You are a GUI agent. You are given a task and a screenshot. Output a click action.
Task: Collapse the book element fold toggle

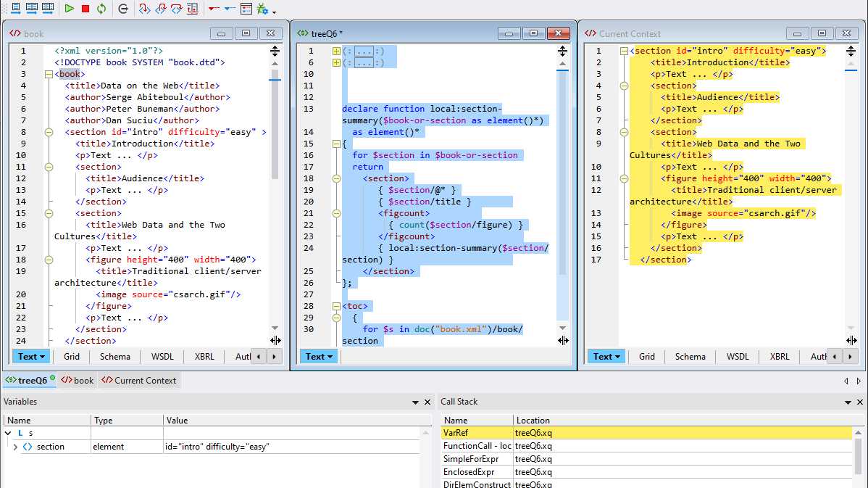pos(49,74)
